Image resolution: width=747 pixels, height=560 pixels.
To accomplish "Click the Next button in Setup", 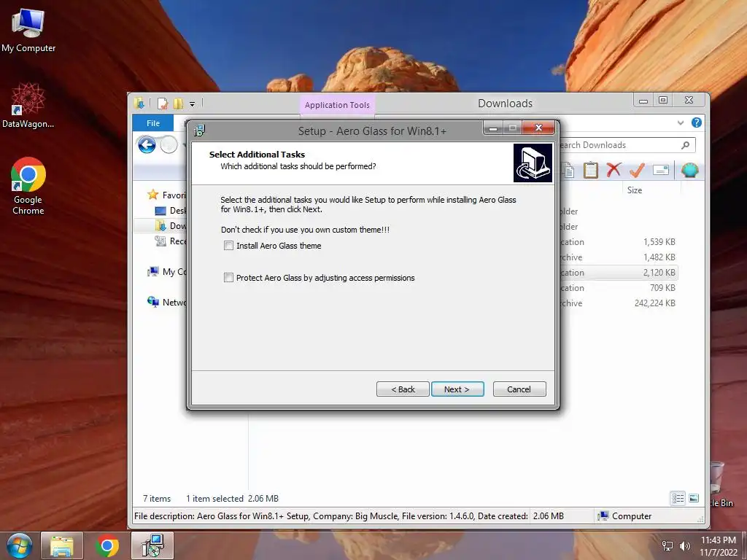I will tap(457, 389).
